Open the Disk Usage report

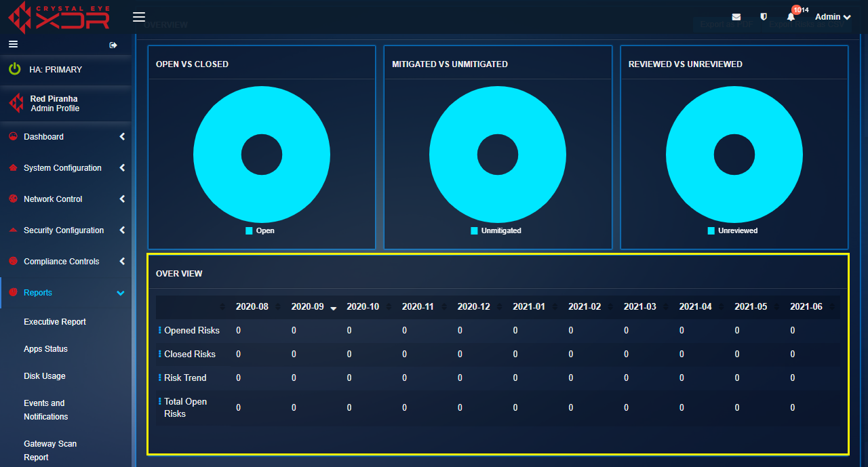[45, 376]
